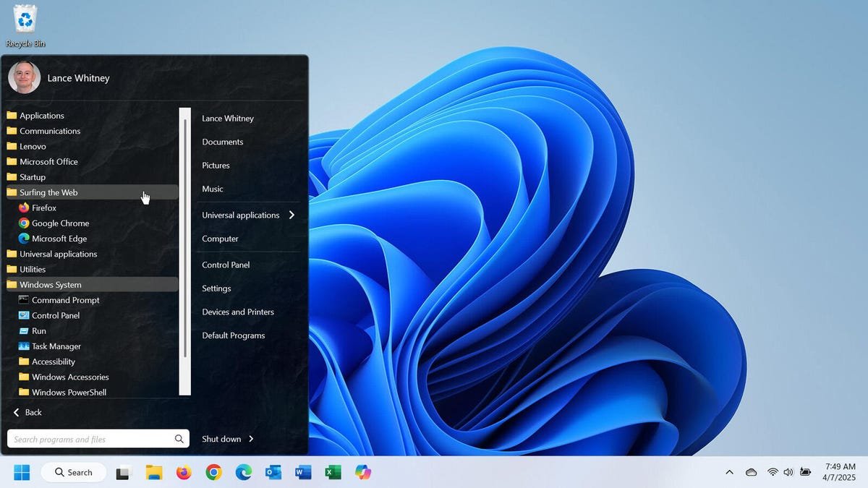Click inside the search programs field
868x488 pixels.
click(90, 438)
